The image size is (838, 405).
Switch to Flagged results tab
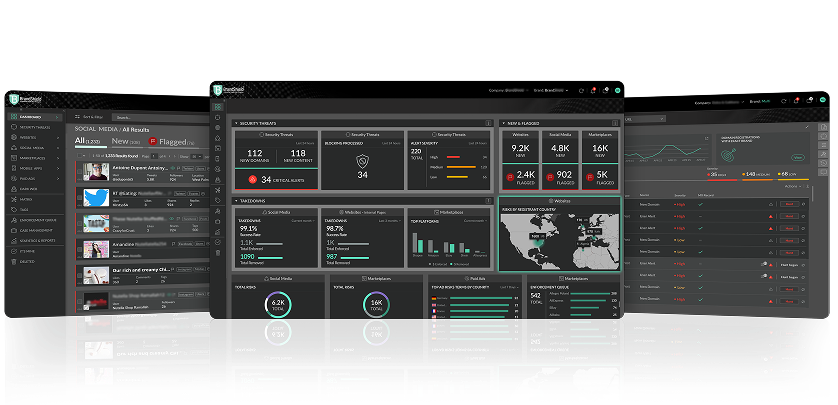tap(172, 142)
